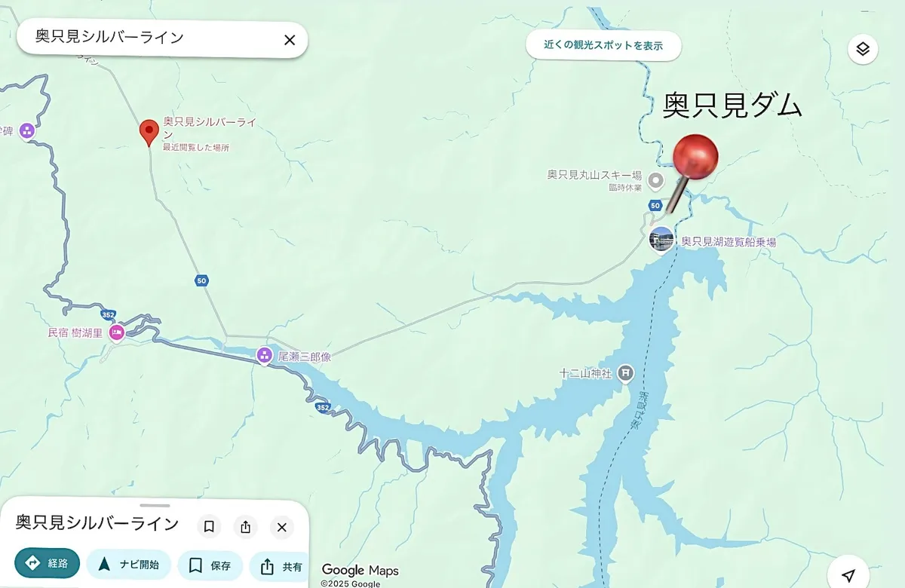Click the red 奥只見シルバーライン location pin
This screenshot has height=588, width=905.
tap(149, 133)
